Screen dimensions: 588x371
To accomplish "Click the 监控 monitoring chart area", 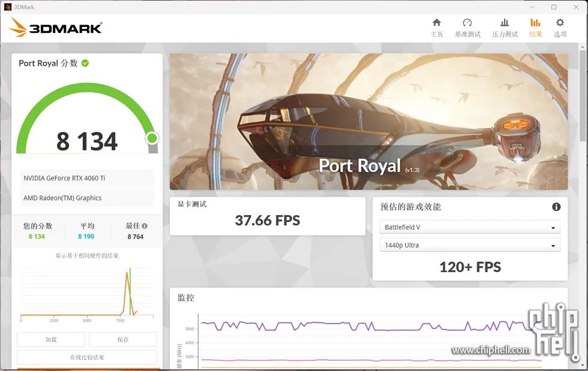I will pos(368,330).
